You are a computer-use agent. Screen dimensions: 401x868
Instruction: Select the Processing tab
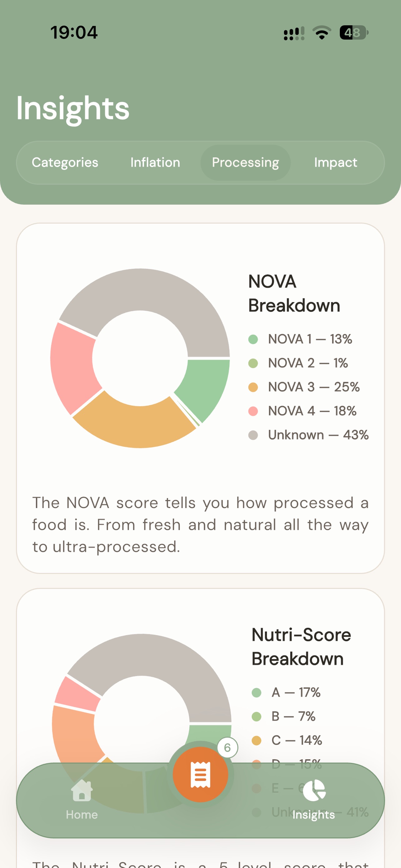[x=245, y=162]
